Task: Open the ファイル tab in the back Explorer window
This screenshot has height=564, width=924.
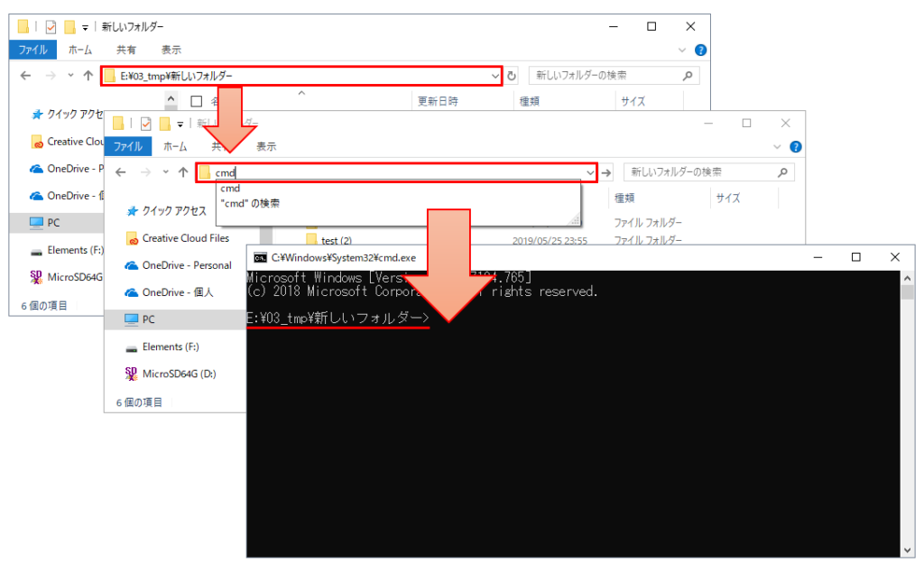Action: coord(33,51)
